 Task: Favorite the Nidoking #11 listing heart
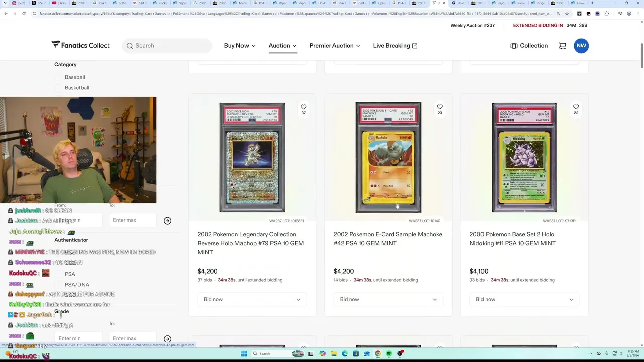(x=576, y=107)
